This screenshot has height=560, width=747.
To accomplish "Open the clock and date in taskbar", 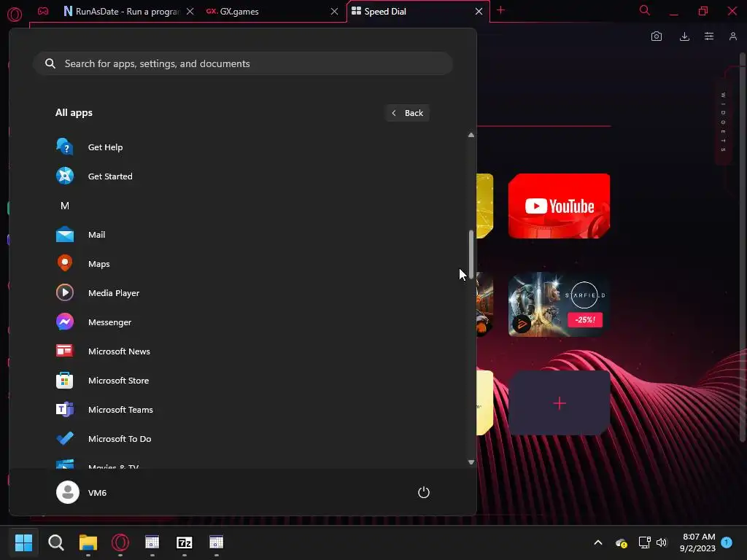I will (698, 542).
